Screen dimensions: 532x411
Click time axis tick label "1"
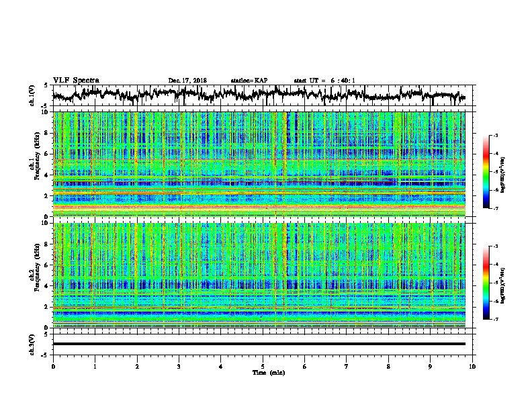pos(95,367)
